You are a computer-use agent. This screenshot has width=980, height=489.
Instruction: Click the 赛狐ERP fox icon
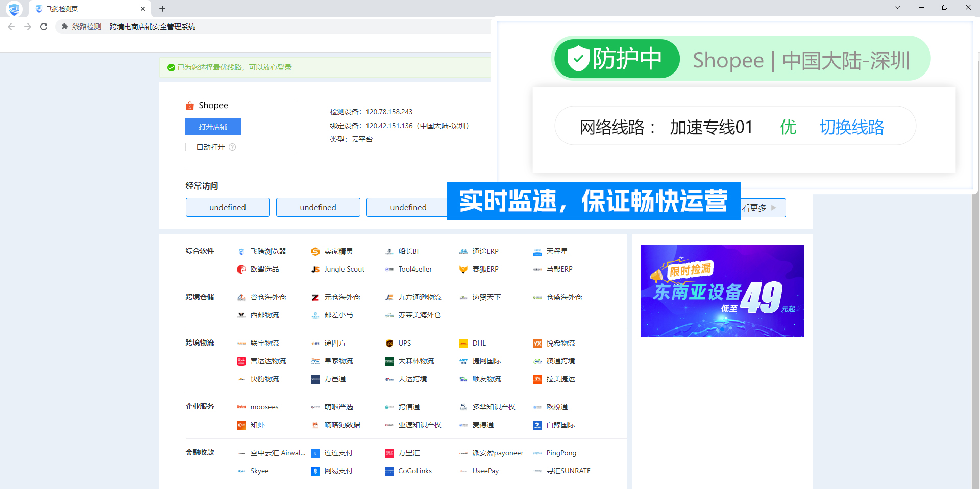pyautogui.click(x=463, y=270)
